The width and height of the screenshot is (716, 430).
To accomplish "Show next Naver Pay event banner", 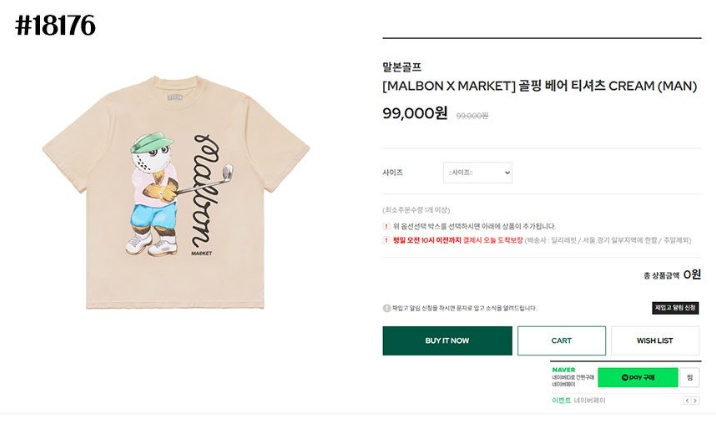I will pyautogui.click(x=695, y=401).
